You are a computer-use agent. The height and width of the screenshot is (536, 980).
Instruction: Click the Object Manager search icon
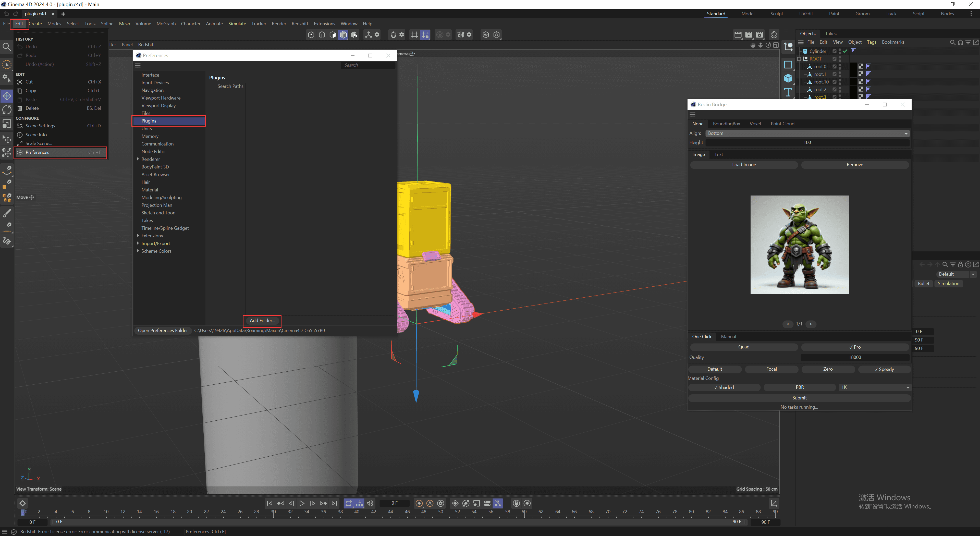953,42
